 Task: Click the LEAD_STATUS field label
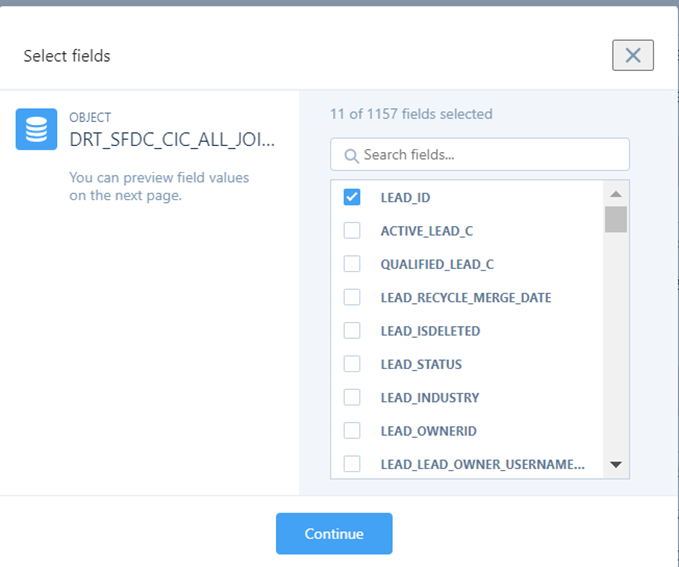point(421,364)
